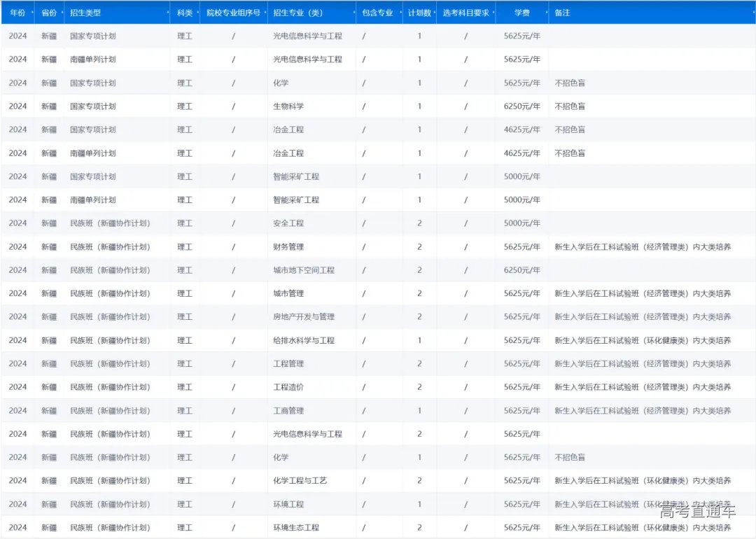Open the 选考科目要求 column sort arrow
This screenshot has width=756, height=539.
493,13
